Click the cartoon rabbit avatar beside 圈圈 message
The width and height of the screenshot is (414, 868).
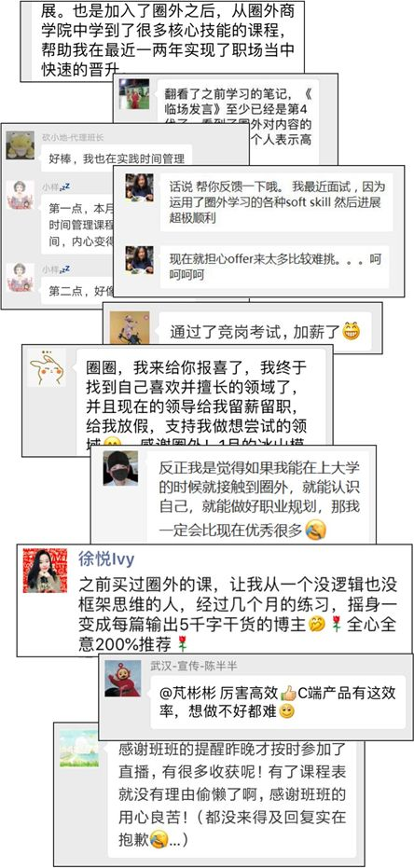point(47,367)
